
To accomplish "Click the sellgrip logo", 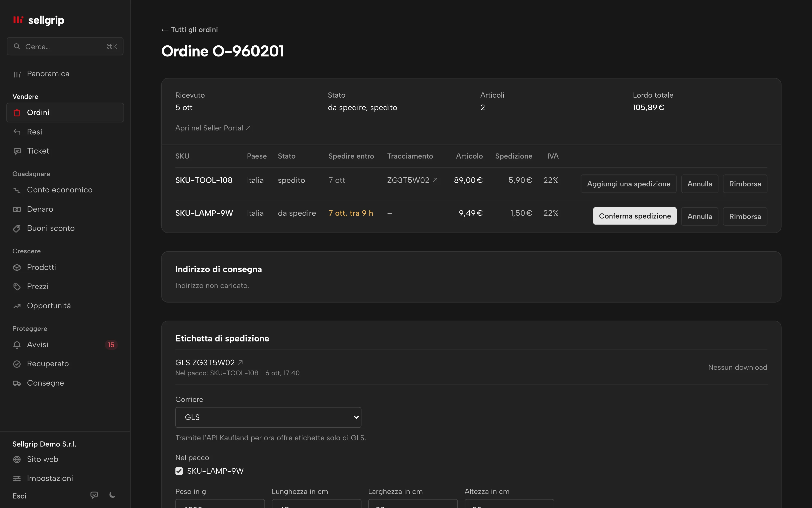I will pyautogui.click(x=38, y=20).
